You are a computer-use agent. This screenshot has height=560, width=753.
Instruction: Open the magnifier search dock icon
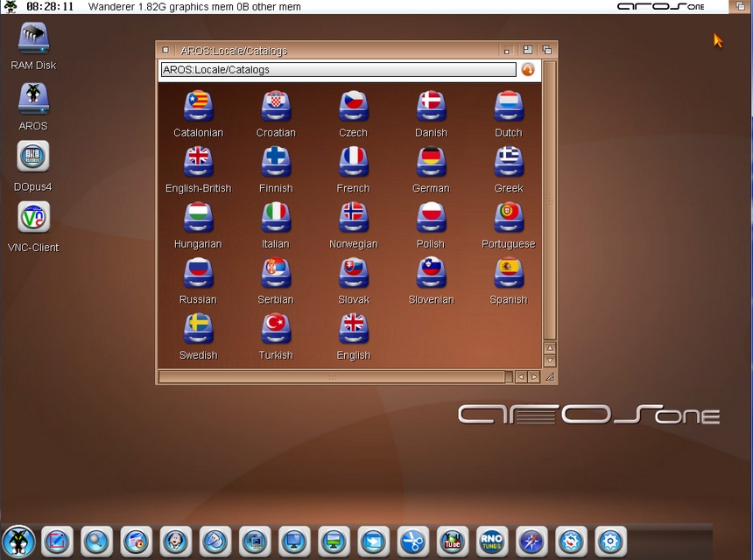pos(96,542)
